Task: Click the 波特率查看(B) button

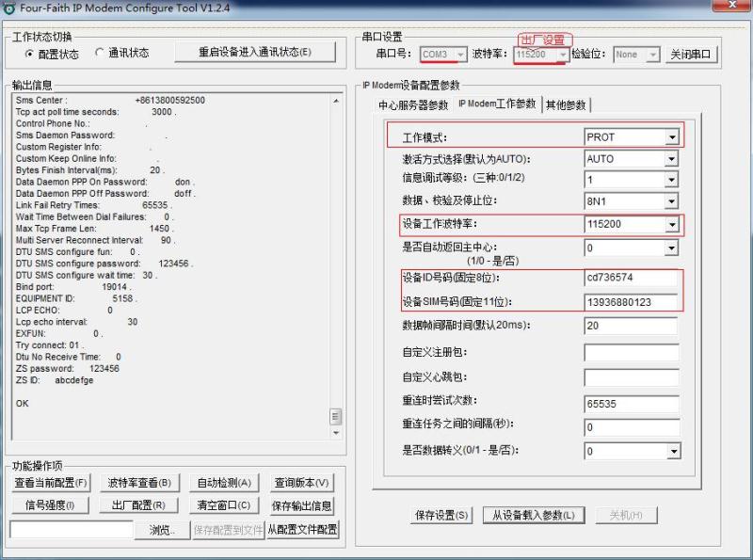Action: point(139,483)
